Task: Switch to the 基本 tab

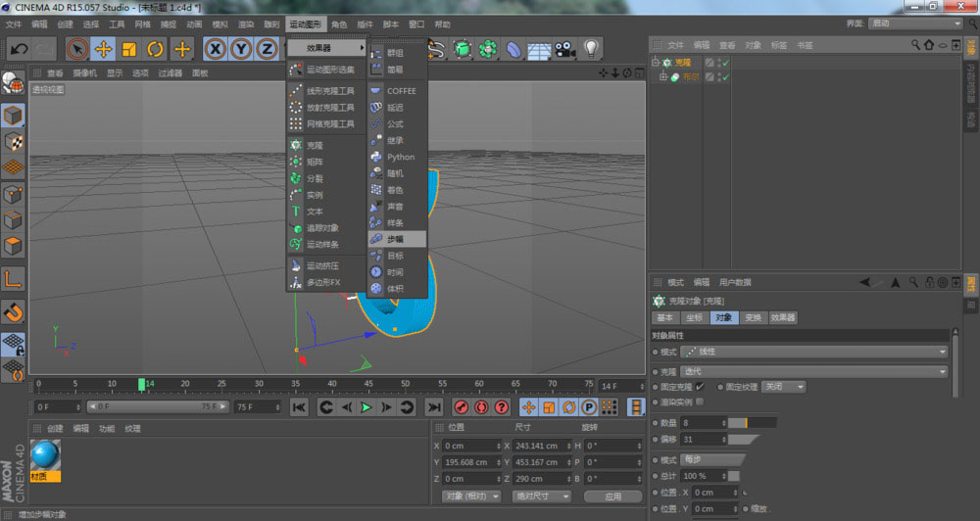Action: 664,317
